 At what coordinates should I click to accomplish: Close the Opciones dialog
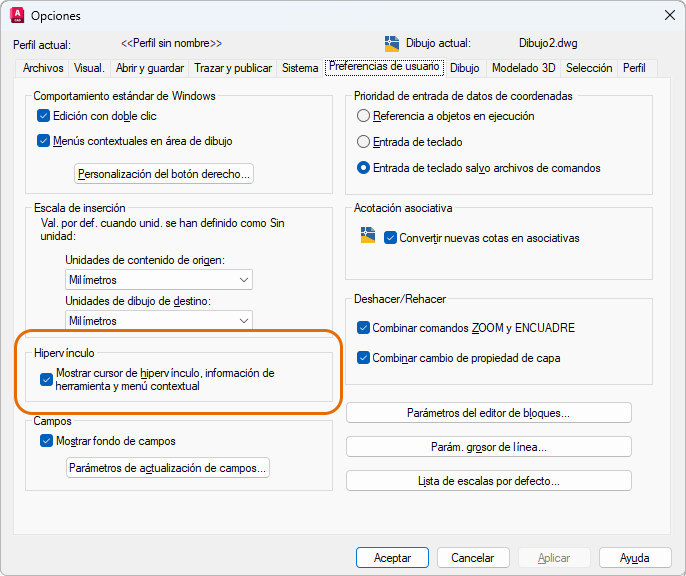coord(667,15)
